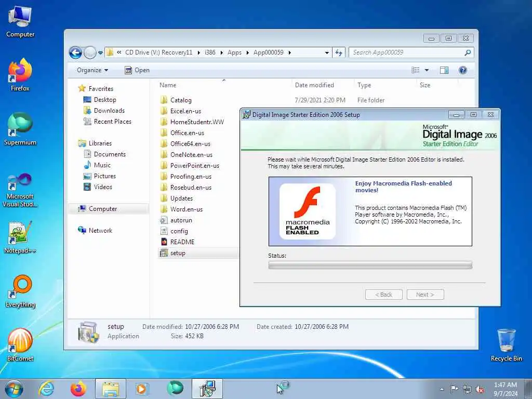
Task: Open the Computer desktop icon
Action: (20, 21)
